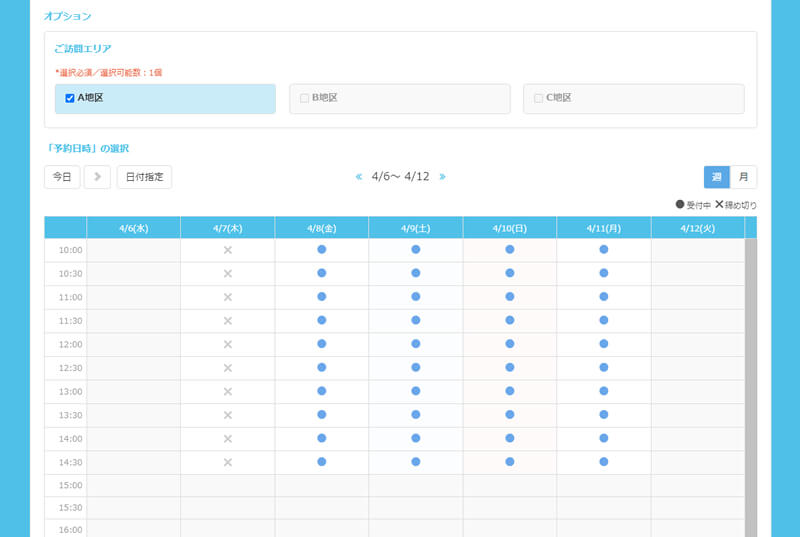Switch to 週 week view
Viewport: 800px width, 537px height.
pos(716,177)
